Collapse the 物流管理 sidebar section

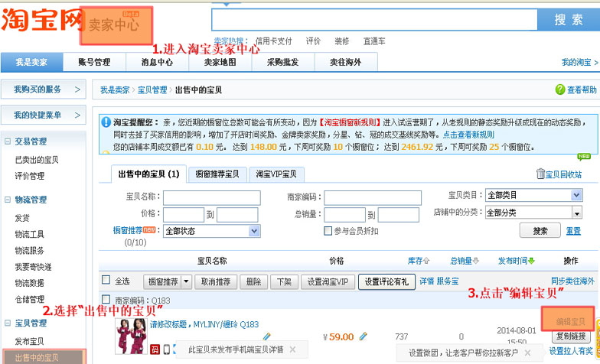coord(8,199)
